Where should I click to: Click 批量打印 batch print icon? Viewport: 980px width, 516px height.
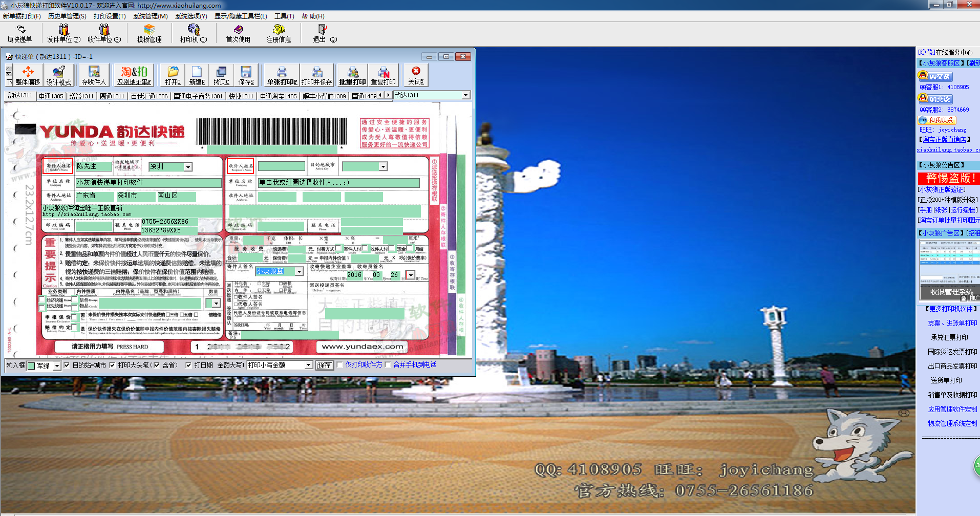[352, 75]
